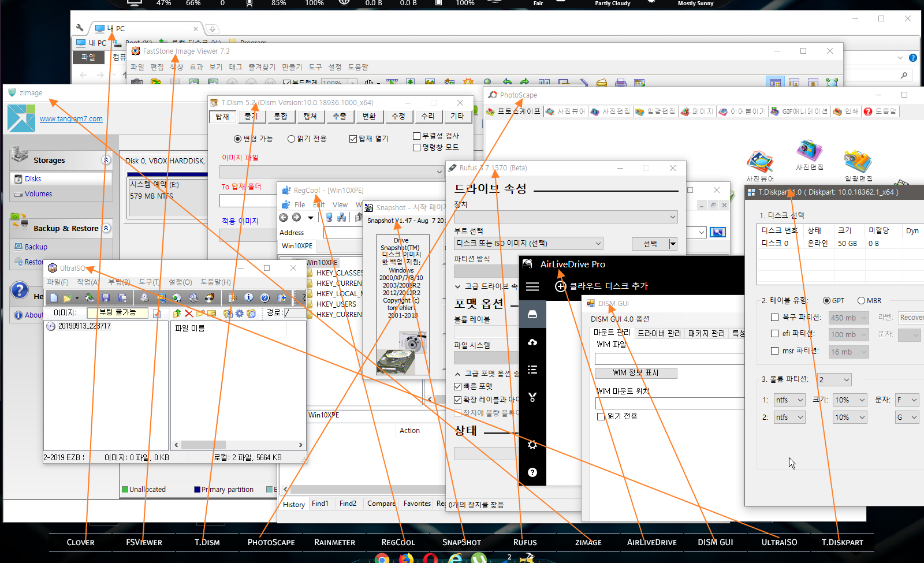Click the burn disc flame icon in UltraISO
Screen dimensions: 924x563
pyautogui.click(x=210, y=298)
